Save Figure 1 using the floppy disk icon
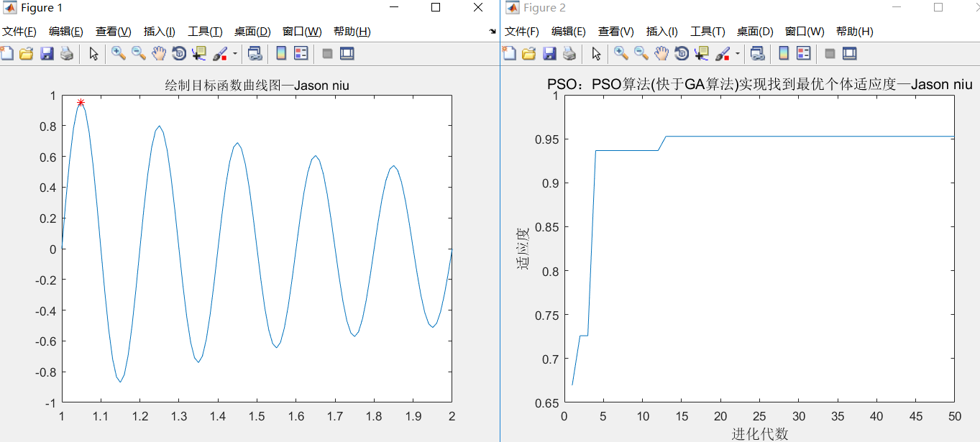The height and width of the screenshot is (442, 980). 47,53
